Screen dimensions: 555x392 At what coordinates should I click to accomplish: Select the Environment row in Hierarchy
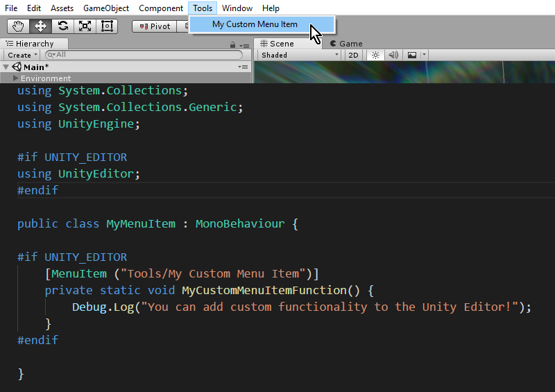[x=126, y=78]
